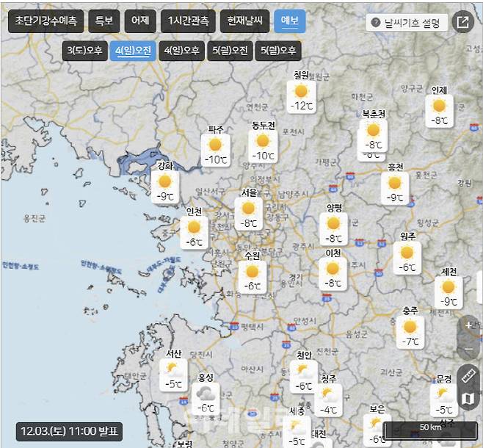
Task: Click the 괴산군 map label
Action: (x=391, y=372)
